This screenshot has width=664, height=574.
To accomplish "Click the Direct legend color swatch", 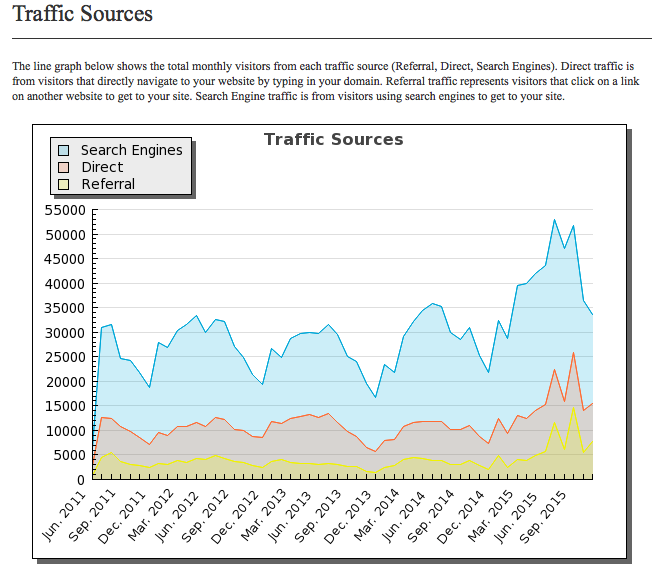I will point(64,167).
